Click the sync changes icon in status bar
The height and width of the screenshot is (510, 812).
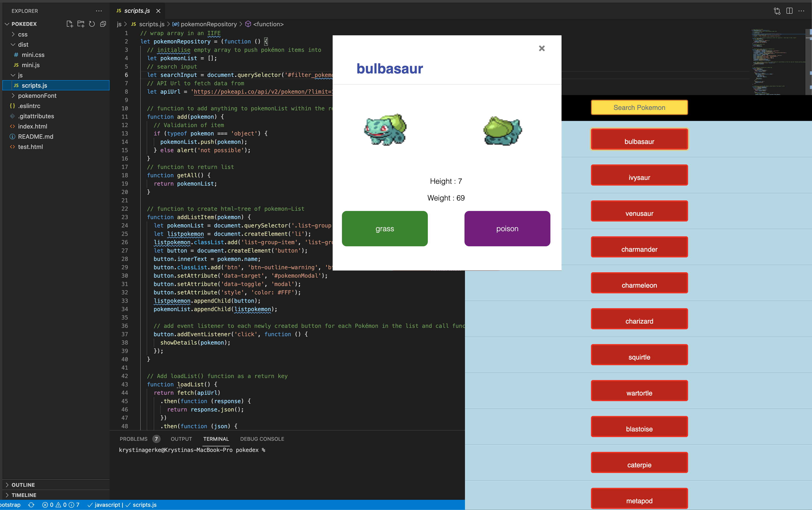tap(31, 505)
